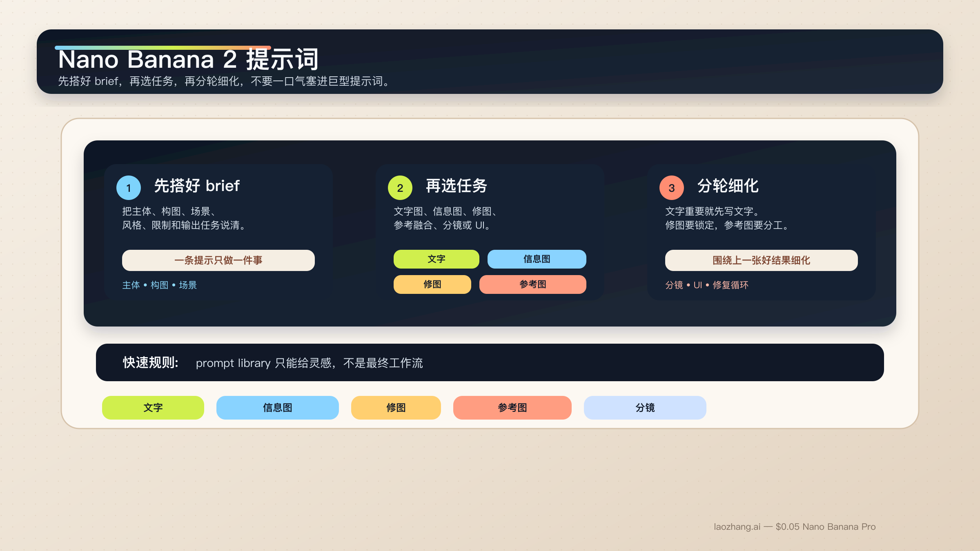Click the 一条提示只做一件事 pill button
The image size is (980, 551).
218,260
